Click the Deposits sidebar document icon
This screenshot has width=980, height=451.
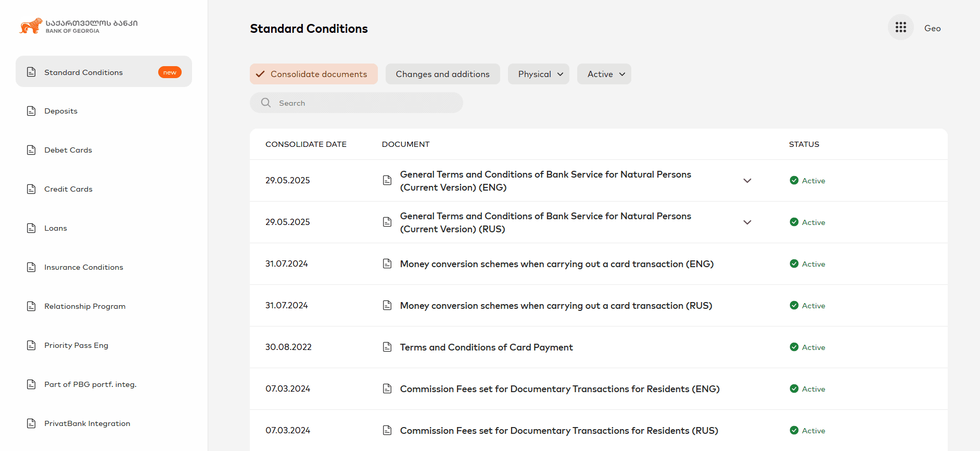pyautogui.click(x=31, y=111)
